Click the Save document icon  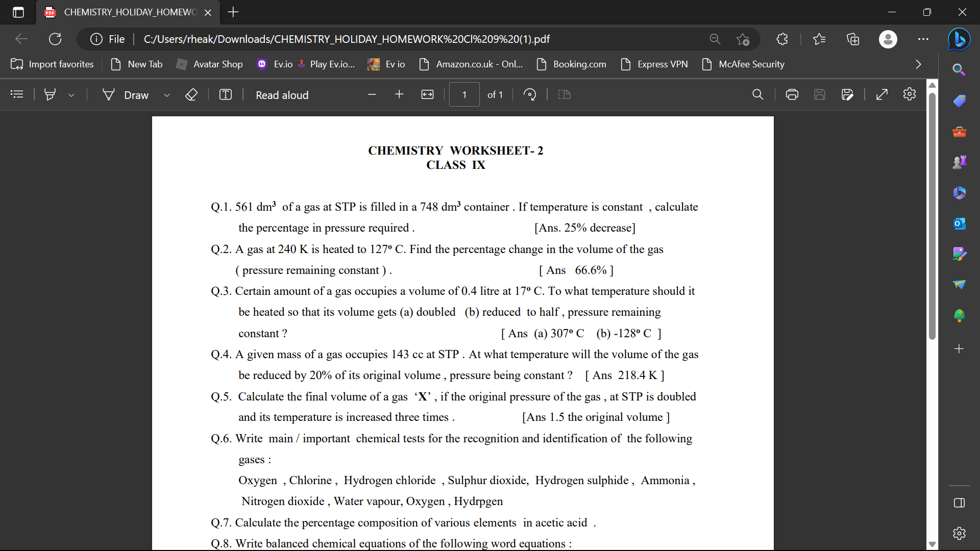tap(819, 94)
